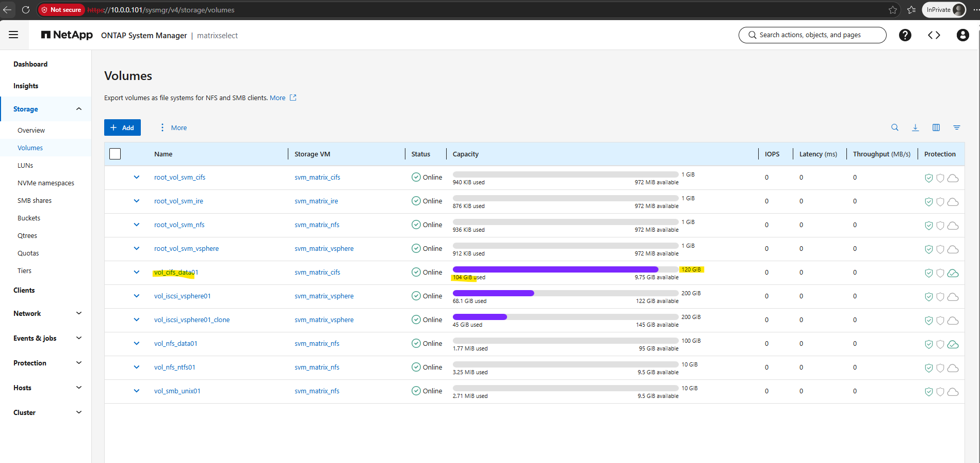Open the hamburger navigation menu icon
This screenshot has width=980, height=463.
coord(13,35)
